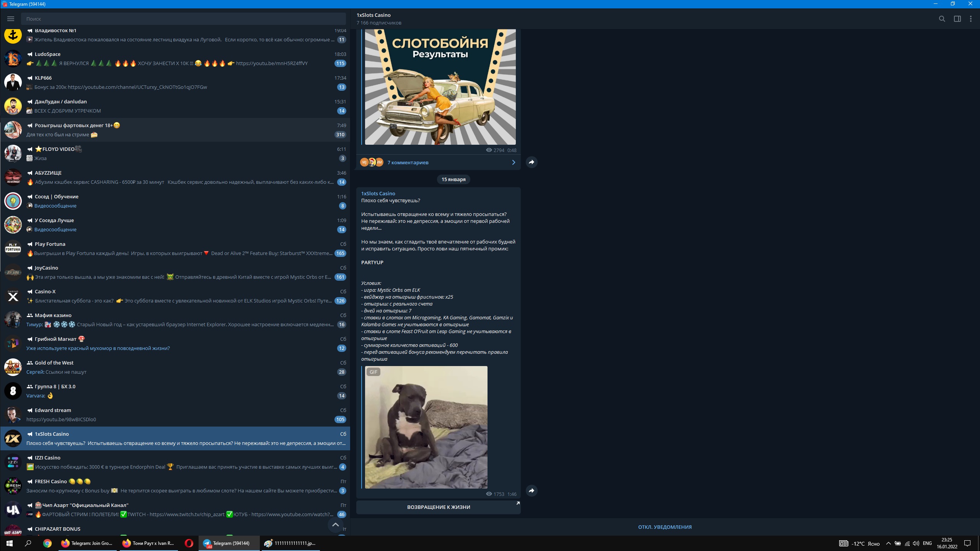Switch ENG input language indicator

tap(927, 543)
